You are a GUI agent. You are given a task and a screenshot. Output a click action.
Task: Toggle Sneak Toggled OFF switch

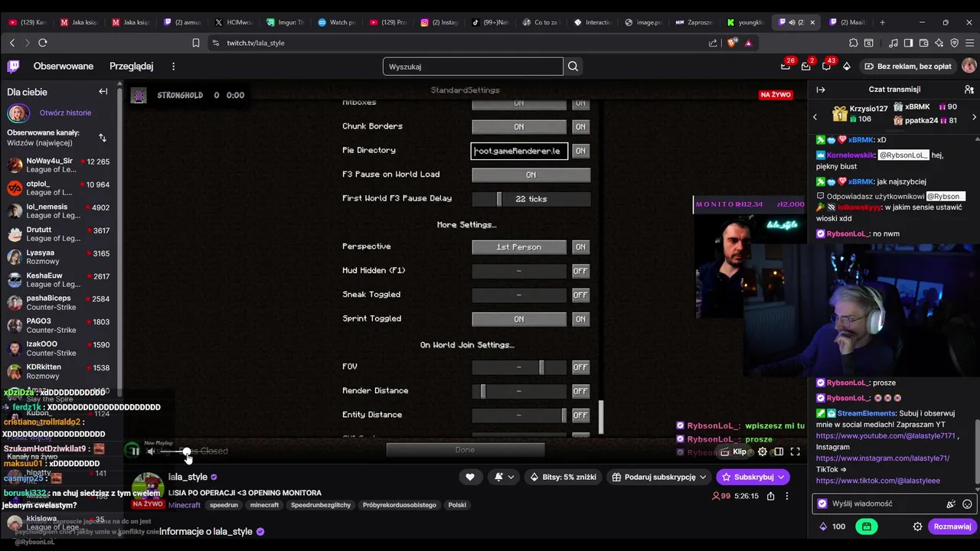tap(581, 295)
